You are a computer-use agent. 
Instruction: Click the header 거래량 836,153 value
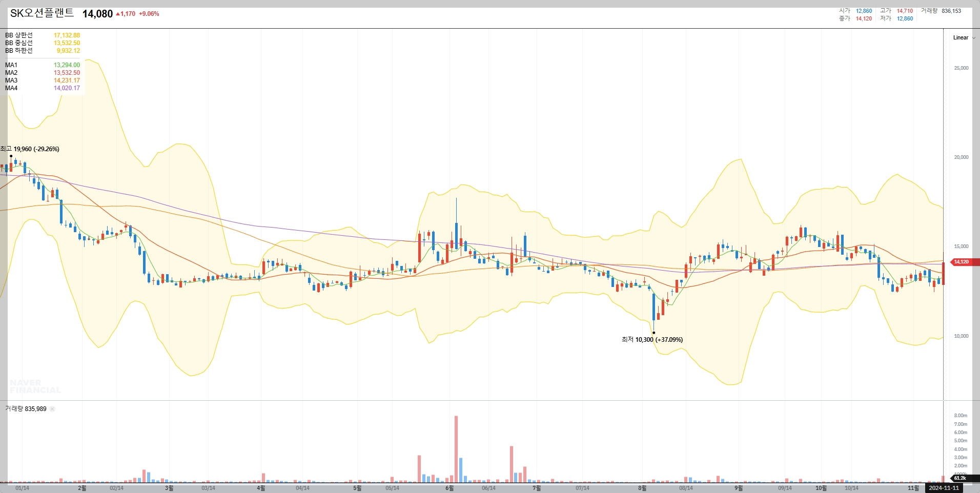[x=951, y=11]
